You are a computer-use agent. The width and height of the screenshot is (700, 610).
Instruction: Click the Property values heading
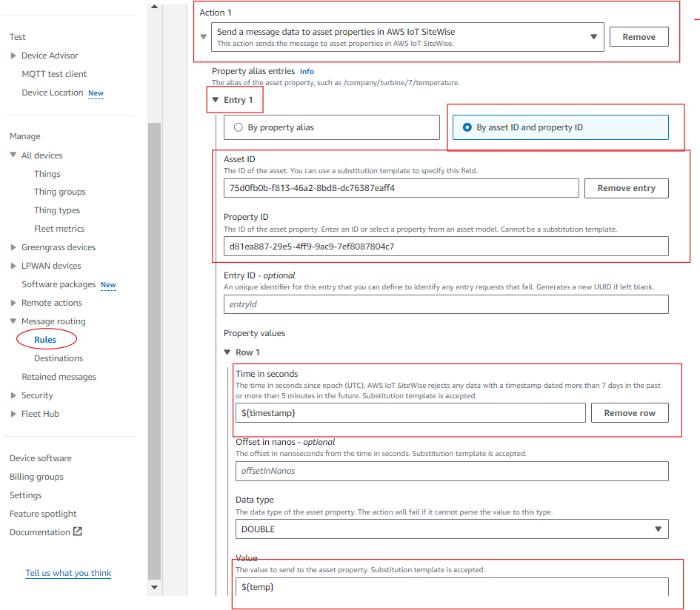(x=255, y=333)
